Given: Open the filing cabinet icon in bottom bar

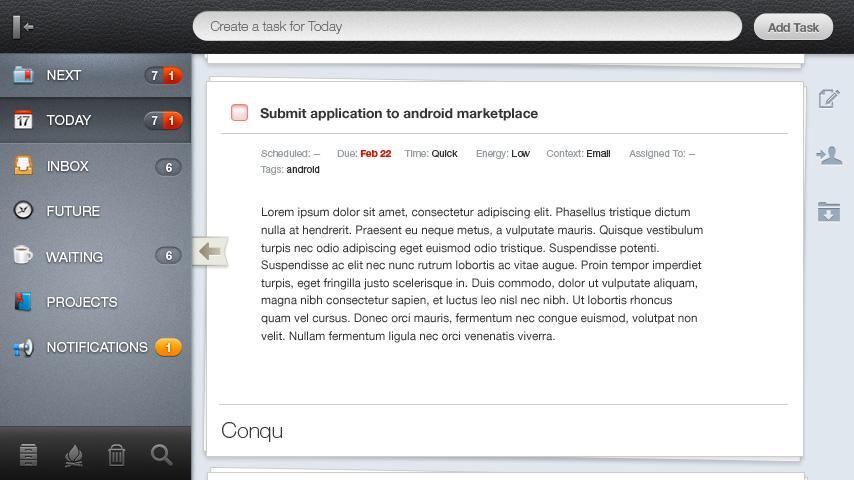Looking at the screenshot, I should click(28, 455).
